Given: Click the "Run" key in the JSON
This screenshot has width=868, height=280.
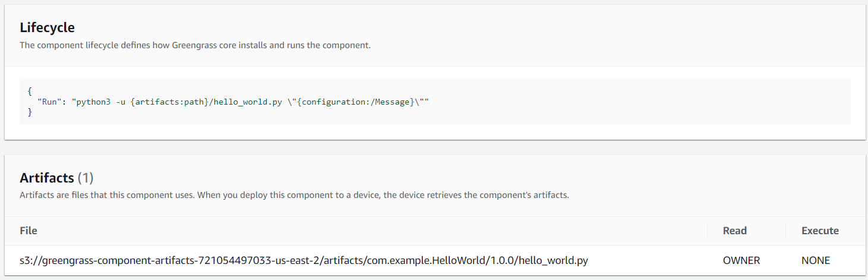Looking at the screenshot, I should (x=49, y=102).
